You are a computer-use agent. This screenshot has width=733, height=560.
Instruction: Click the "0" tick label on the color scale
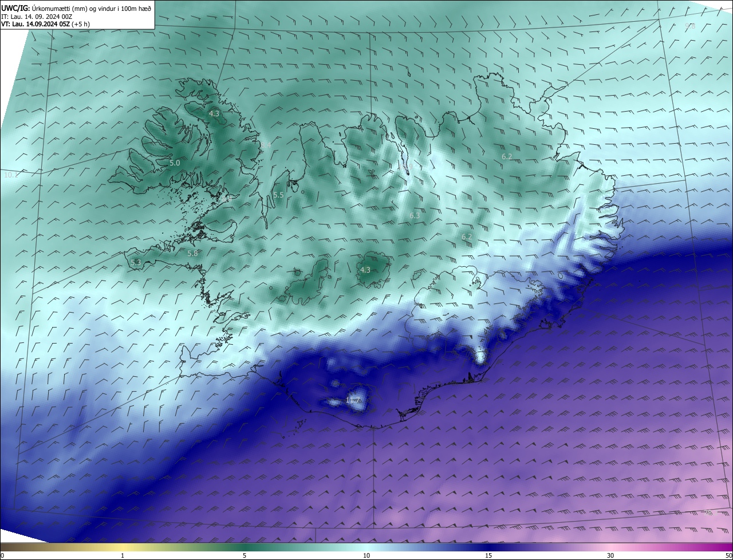click(x=2, y=555)
